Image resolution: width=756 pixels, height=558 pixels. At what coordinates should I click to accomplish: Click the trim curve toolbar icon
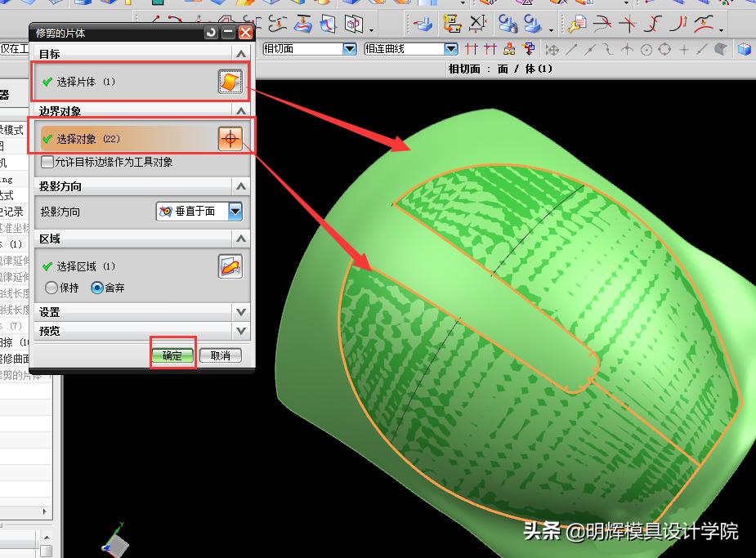tap(602, 23)
